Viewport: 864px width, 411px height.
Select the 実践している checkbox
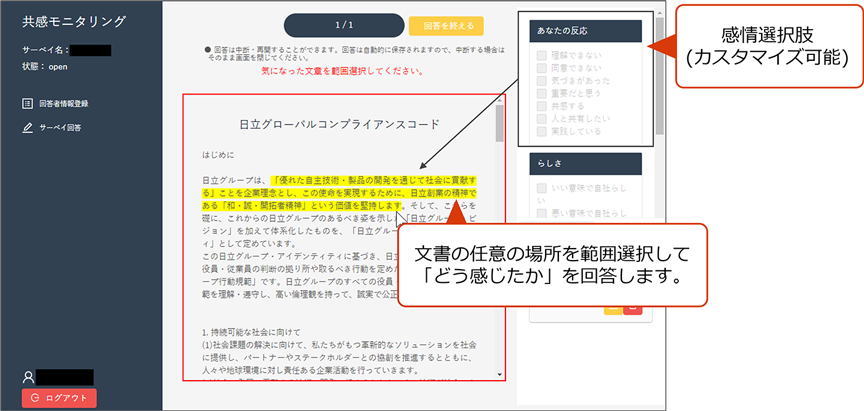(542, 131)
